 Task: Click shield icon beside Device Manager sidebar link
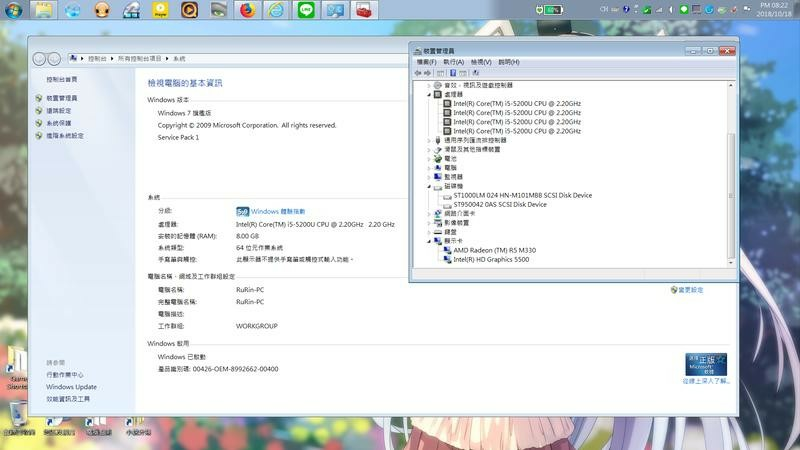pos(39,98)
